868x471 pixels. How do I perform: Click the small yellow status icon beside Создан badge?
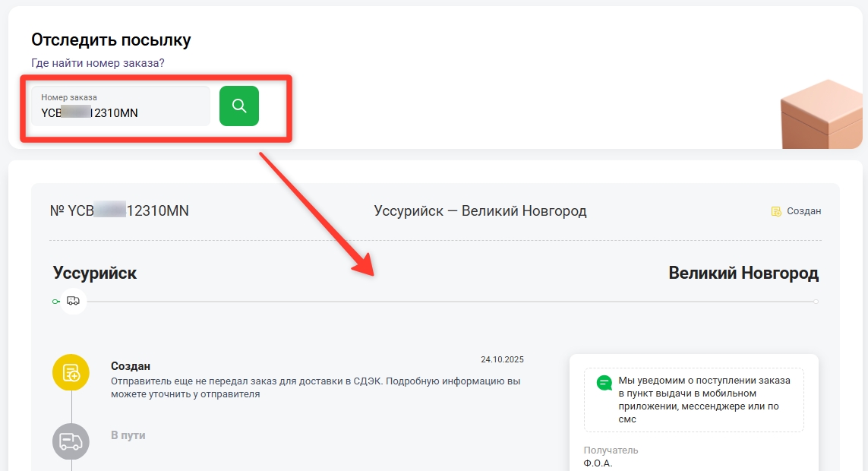click(x=775, y=211)
